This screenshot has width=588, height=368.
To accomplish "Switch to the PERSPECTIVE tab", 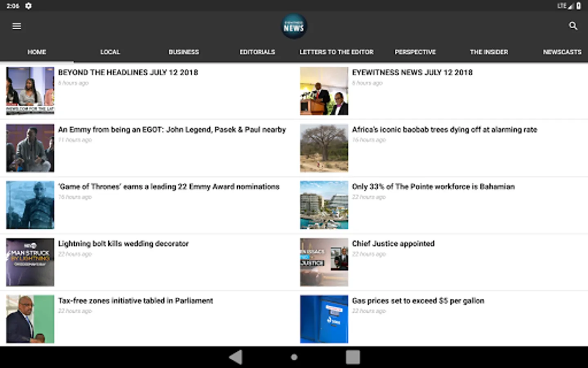I will click(415, 52).
